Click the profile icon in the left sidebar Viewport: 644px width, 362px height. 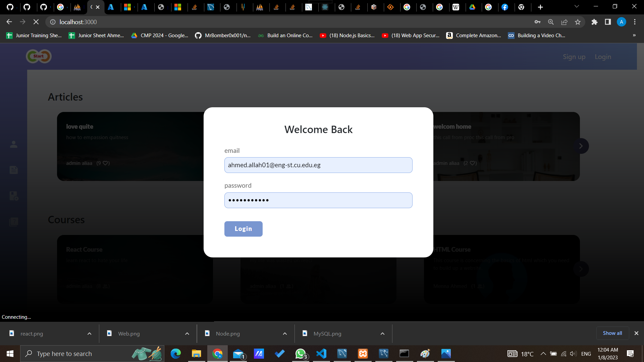[14, 144]
